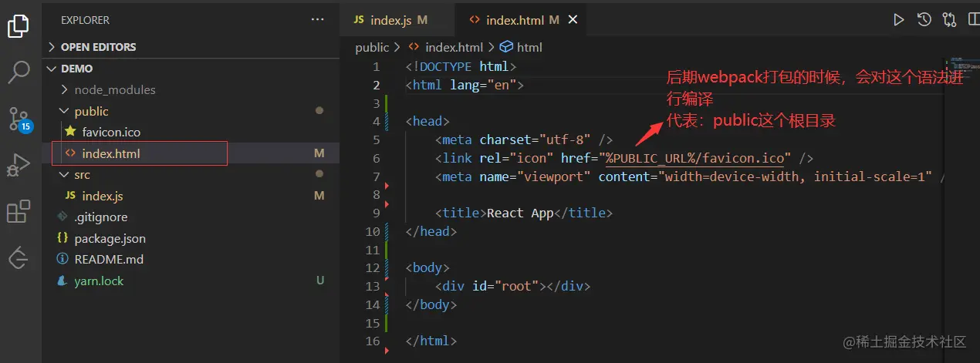Click the <!DOCTYPE html> declaration
Viewport: 980px width, 363px height.
[461, 66]
